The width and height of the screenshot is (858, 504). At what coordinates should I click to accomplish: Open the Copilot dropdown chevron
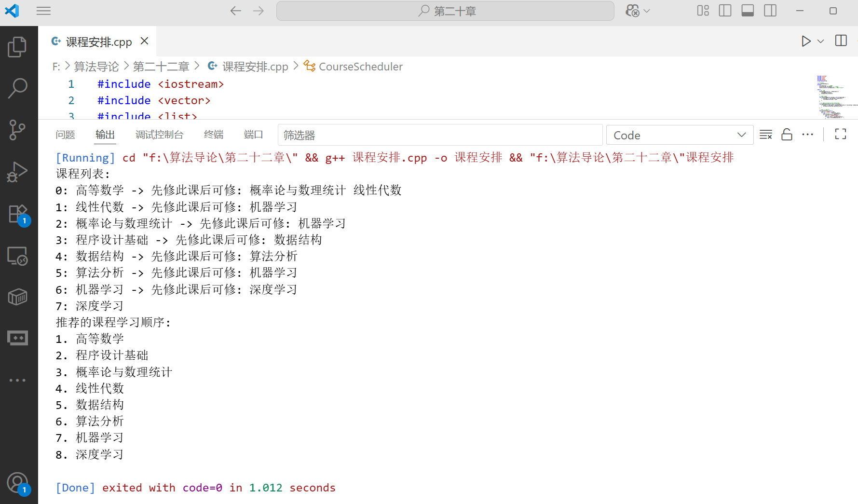[647, 11]
